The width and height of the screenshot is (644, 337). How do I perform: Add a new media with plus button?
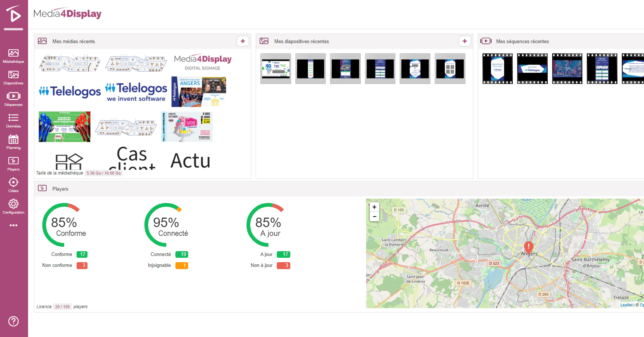pyautogui.click(x=243, y=41)
